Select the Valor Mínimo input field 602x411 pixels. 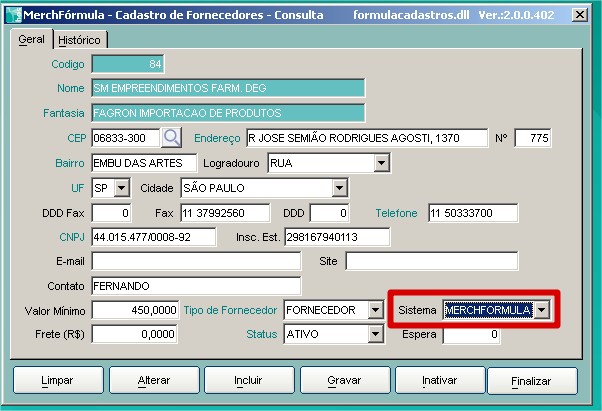135,311
